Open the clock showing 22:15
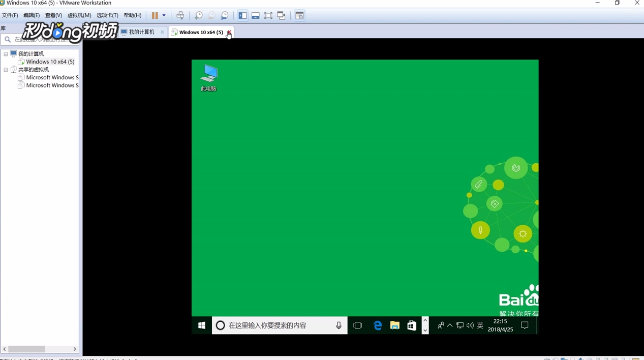Image resolution: width=644 pixels, height=360 pixels. click(x=500, y=325)
